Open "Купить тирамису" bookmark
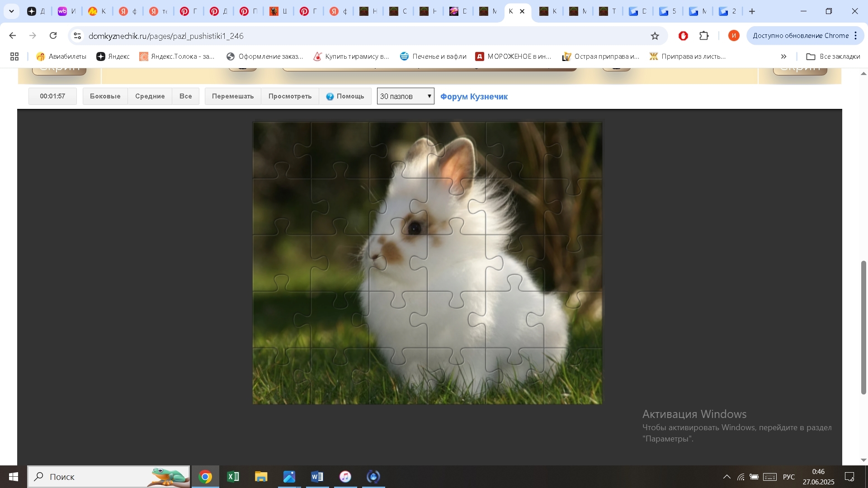 [x=351, y=56]
